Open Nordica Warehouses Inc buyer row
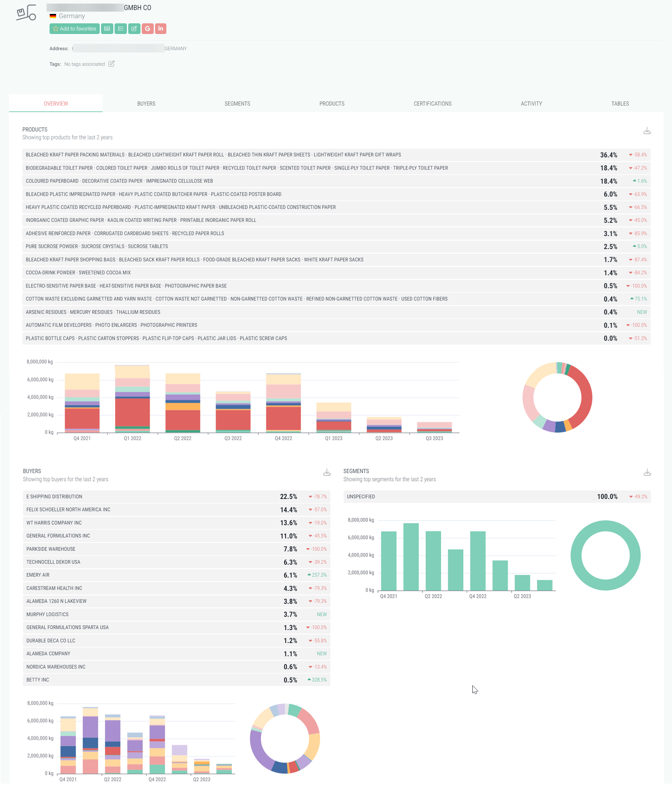 coord(176,667)
